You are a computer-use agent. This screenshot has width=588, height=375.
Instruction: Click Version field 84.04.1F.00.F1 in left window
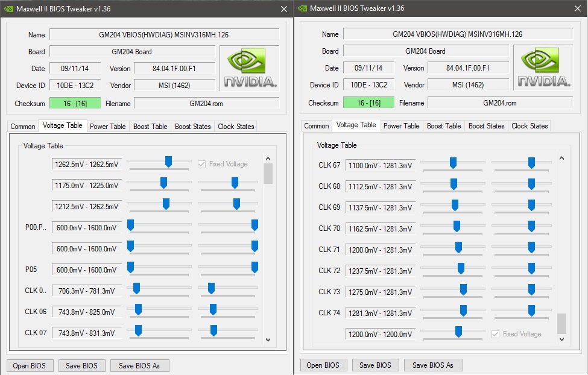[x=174, y=69]
